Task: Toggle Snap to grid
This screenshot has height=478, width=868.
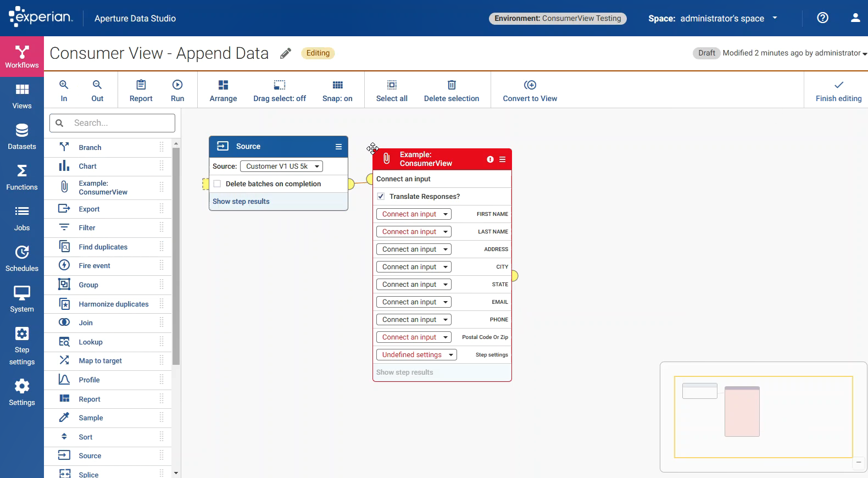Action: click(x=337, y=91)
